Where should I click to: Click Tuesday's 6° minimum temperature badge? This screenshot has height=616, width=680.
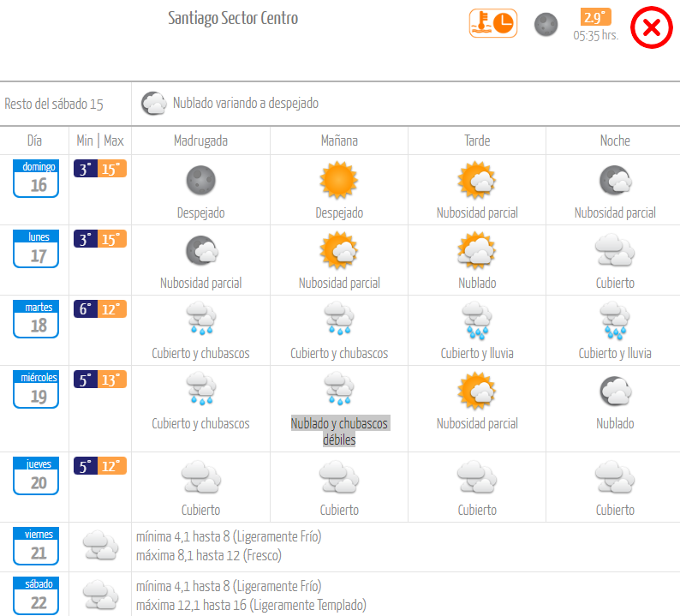point(86,309)
